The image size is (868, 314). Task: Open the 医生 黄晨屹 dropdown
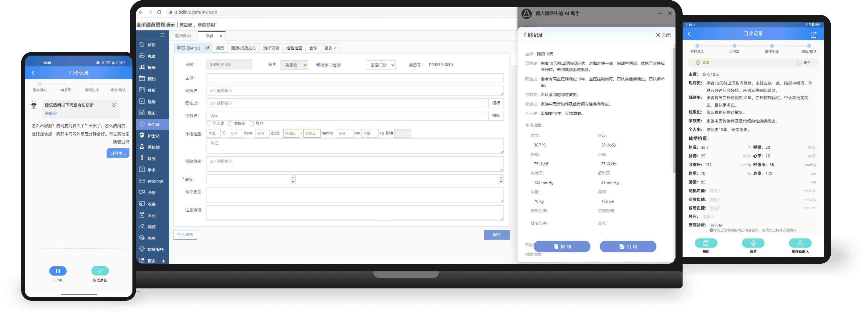pos(294,65)
